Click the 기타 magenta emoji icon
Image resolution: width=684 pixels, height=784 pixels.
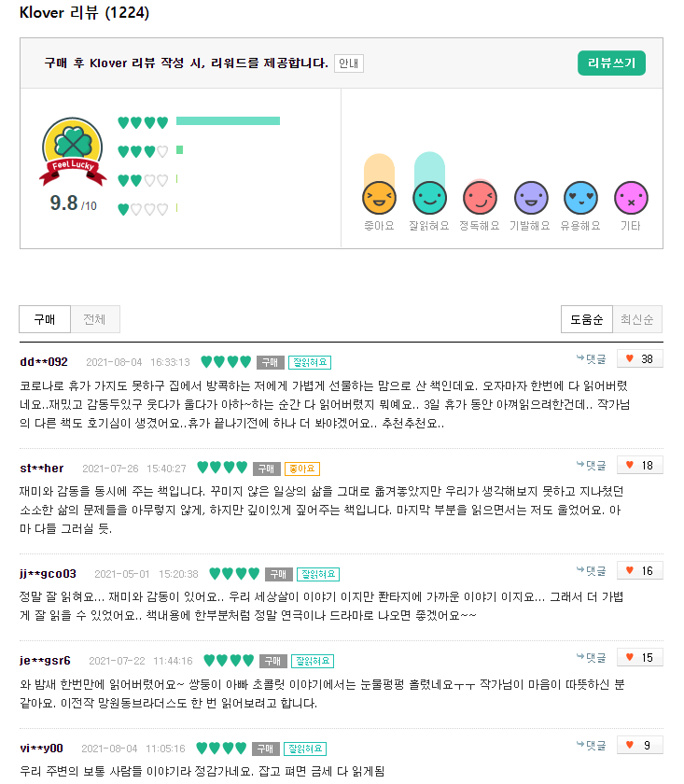631,198
